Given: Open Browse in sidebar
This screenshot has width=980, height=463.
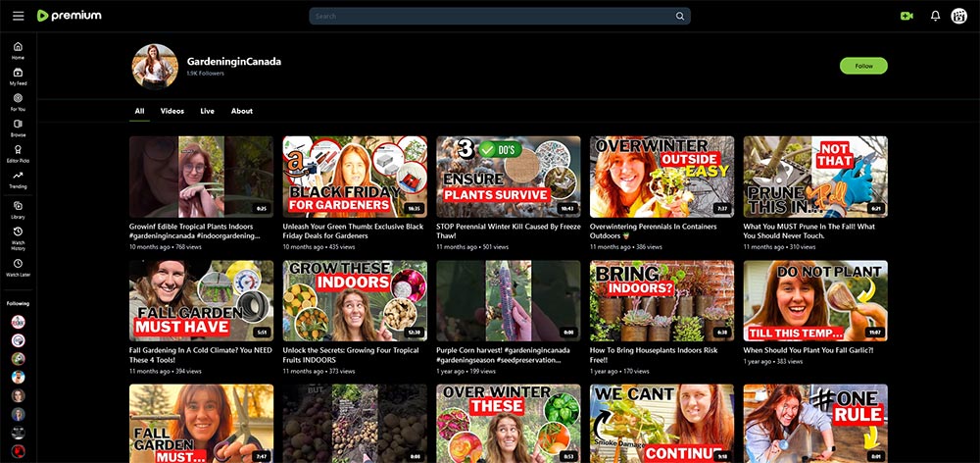Looking at the screenshot, I should [18, 128].
